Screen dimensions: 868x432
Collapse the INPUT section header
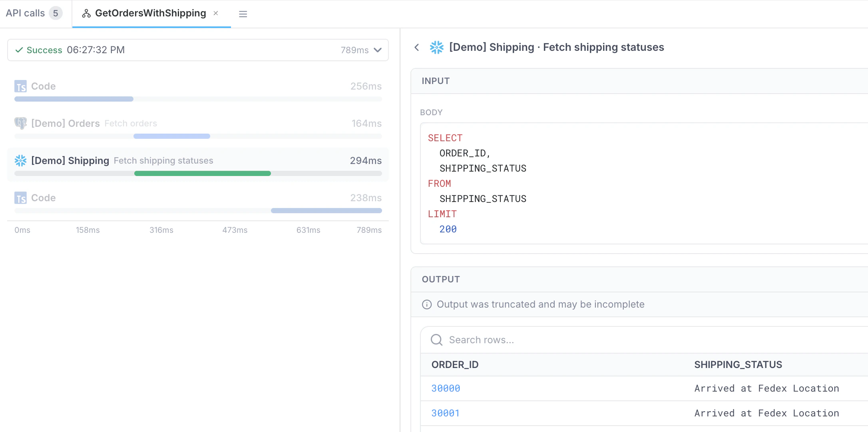coord(436,81)
